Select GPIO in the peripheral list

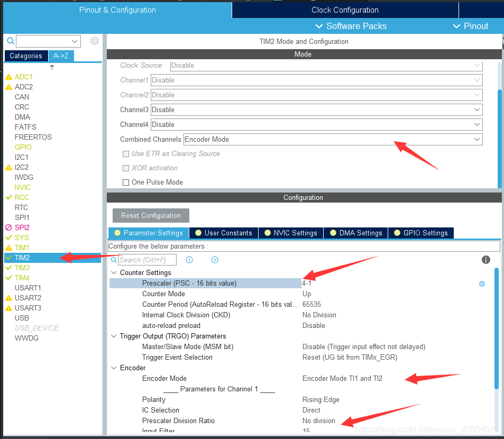pos(23,147)
